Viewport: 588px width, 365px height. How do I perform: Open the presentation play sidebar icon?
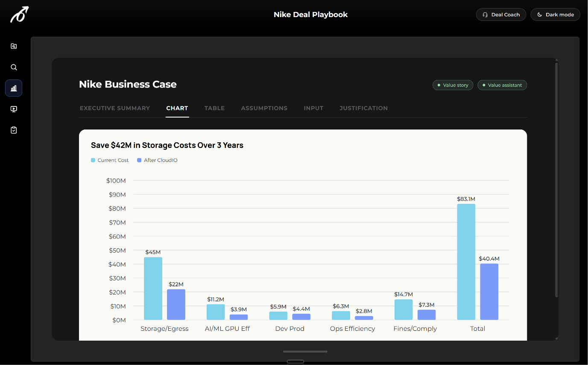(x=14, y=109)
